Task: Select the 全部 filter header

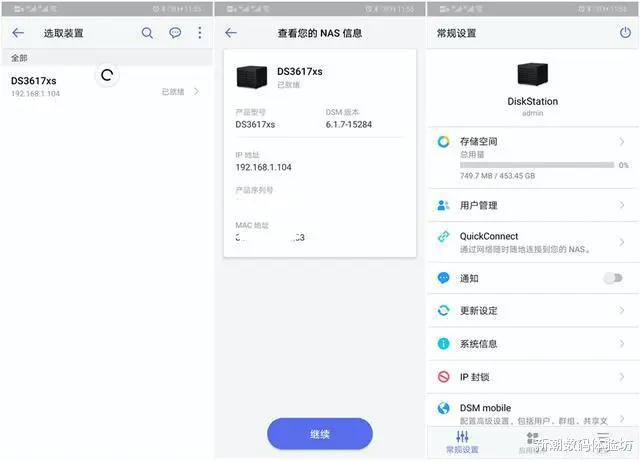Action: coord(107,58)
